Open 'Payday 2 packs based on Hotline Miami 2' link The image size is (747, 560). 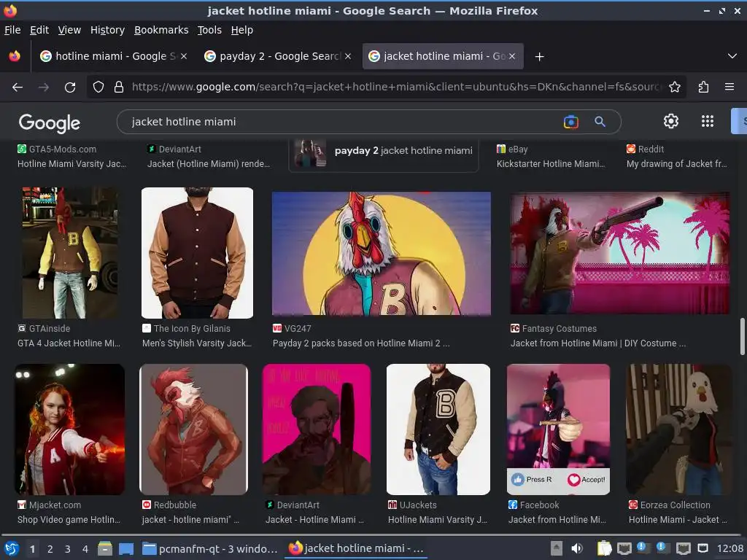click(x=360, y=343)
